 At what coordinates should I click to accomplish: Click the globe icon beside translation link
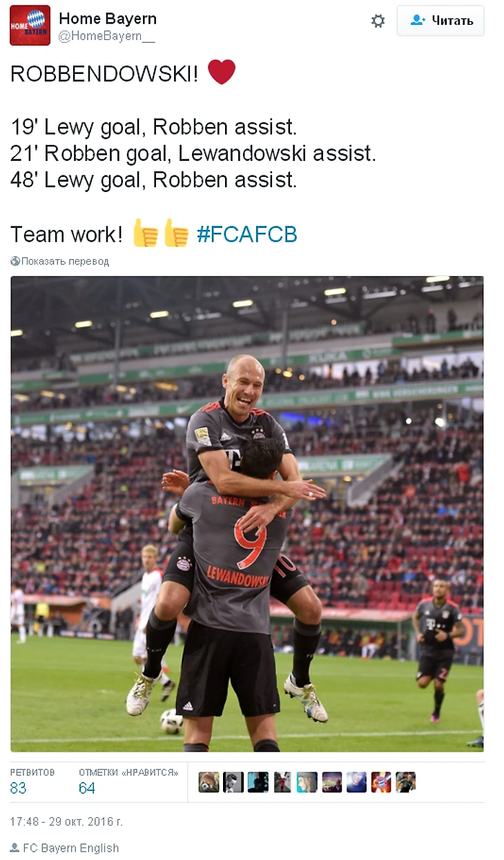(x=15, y=261)
